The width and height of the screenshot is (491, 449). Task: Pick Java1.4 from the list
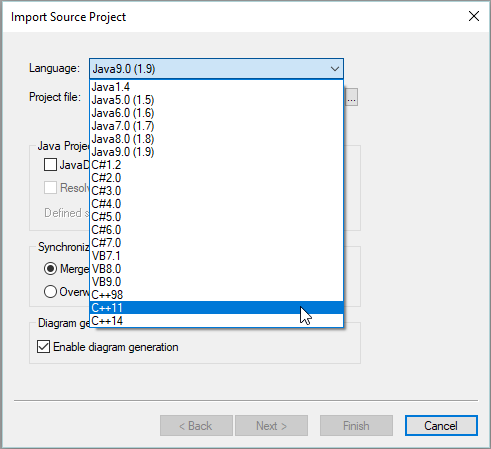217,87
